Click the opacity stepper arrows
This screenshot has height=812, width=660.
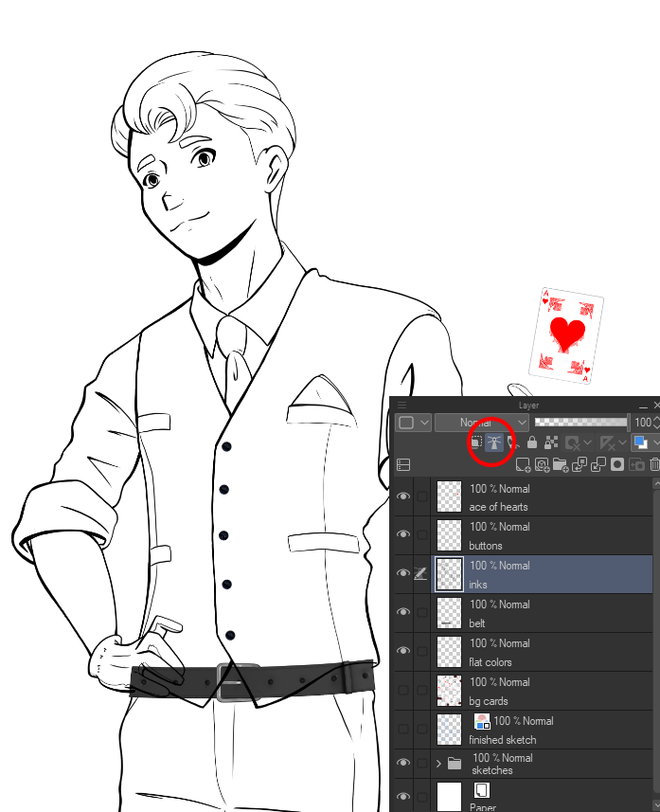656,422
